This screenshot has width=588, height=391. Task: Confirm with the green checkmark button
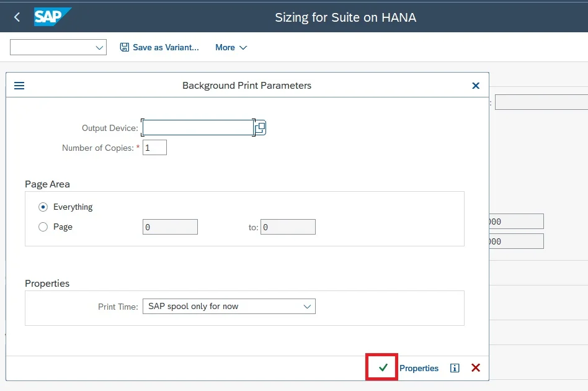[x=383, y=368]
